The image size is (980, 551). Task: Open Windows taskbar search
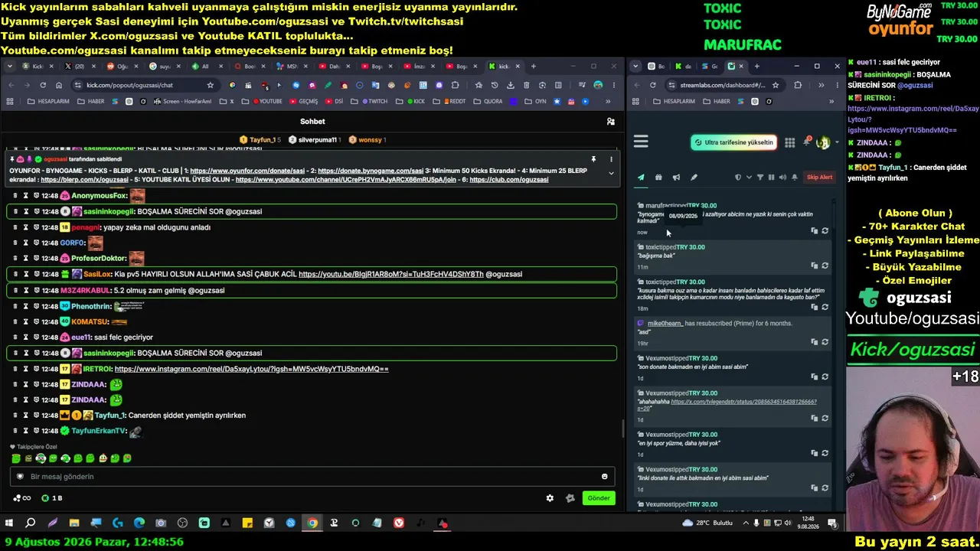(x=31, y=523)
